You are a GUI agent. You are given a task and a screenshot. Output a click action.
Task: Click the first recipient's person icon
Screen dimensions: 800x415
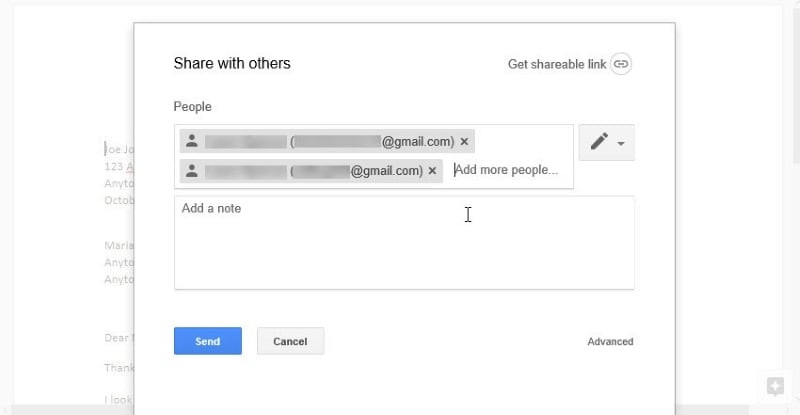(192, 141)
